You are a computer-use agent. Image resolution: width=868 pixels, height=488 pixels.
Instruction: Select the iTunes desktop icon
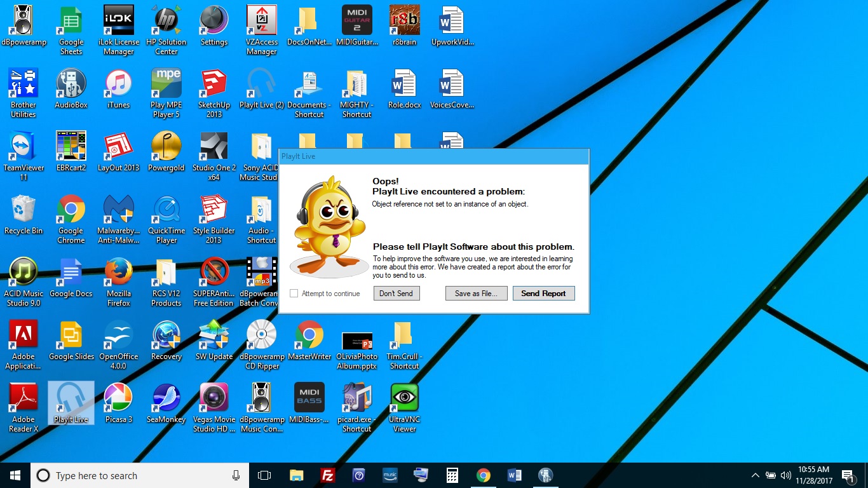click(x=119, y=89)
